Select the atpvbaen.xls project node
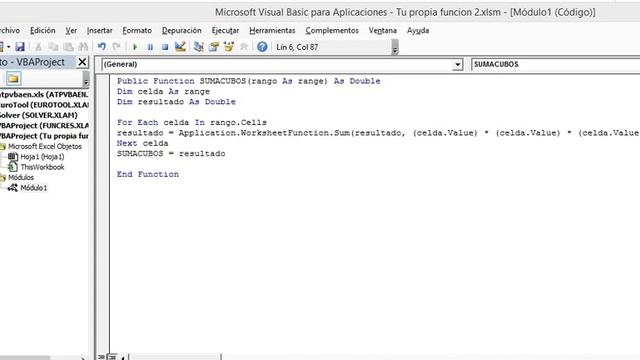 [x=44, y=94]
